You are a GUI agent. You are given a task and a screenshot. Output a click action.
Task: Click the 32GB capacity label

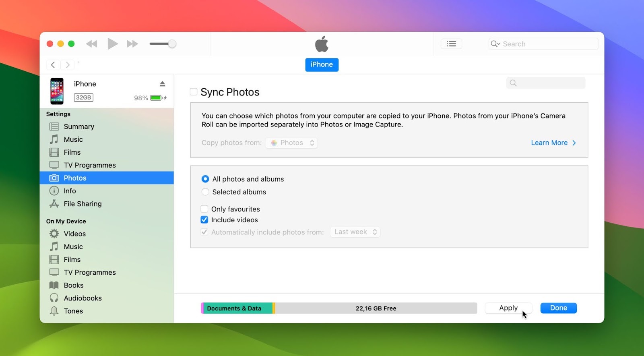tap(84, 97)
